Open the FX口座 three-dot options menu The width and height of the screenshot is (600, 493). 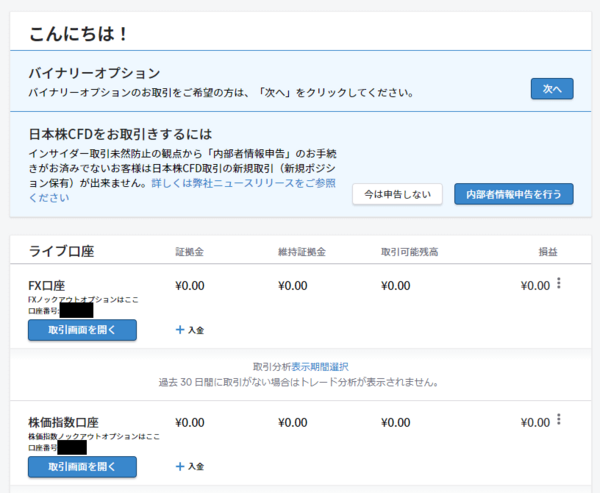558,284
